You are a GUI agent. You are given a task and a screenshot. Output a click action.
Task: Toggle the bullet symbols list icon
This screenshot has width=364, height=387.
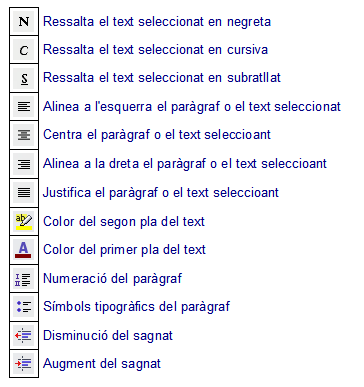coord(24,307)
